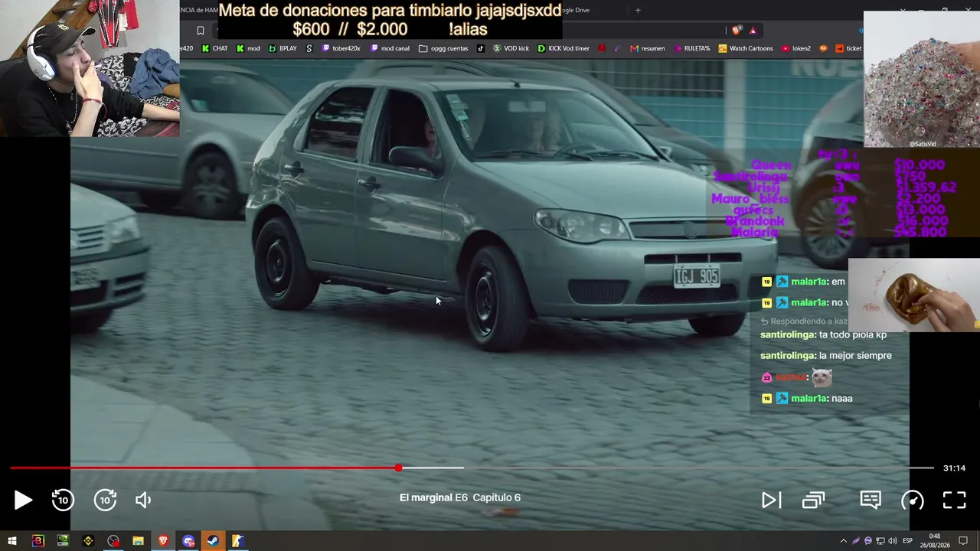Open the Watch Cartoons bookmark
This screenshot has width=980, height=551.
click(745, 48)
